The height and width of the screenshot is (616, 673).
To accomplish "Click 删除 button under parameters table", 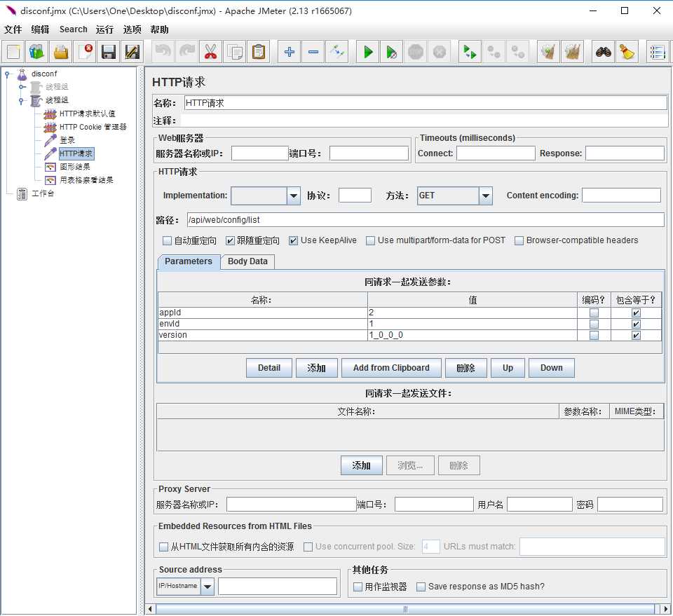I will click(x=466, y=368).
